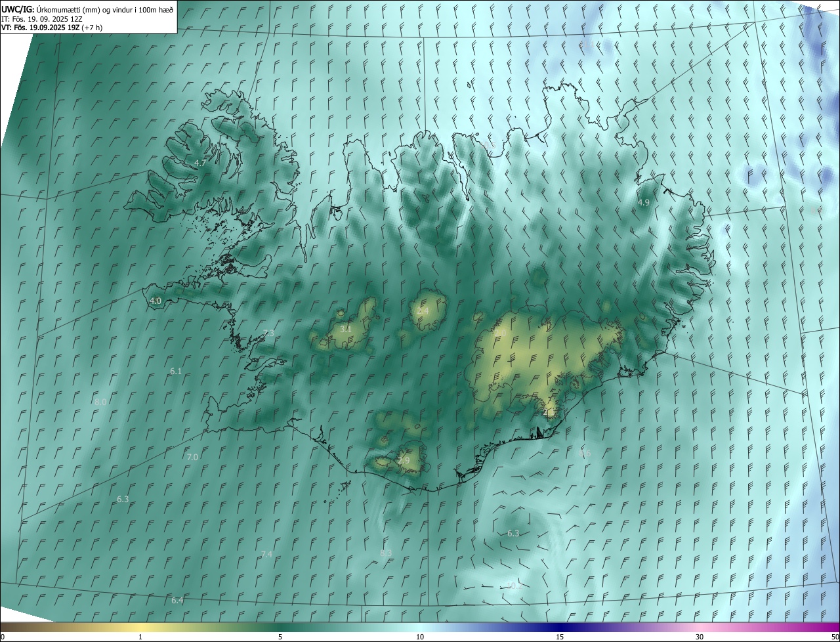Click the 7.3 value label

pos(268,333)
